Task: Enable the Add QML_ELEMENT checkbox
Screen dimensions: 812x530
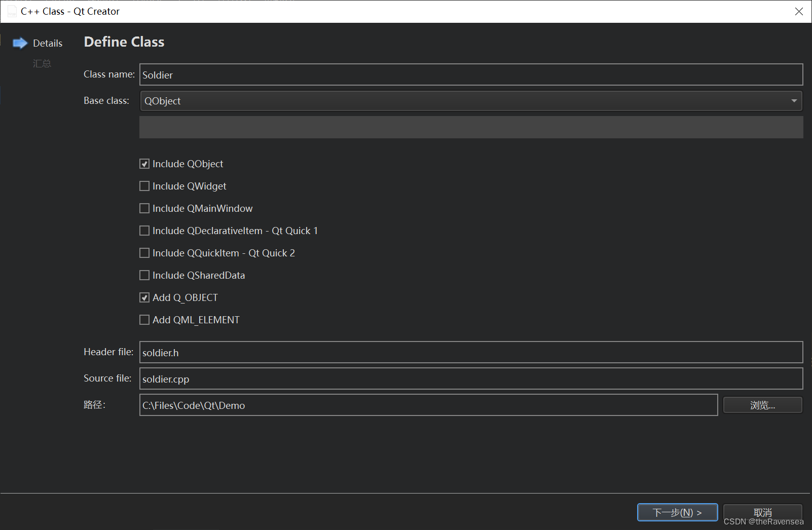Action: coord(144,320)
